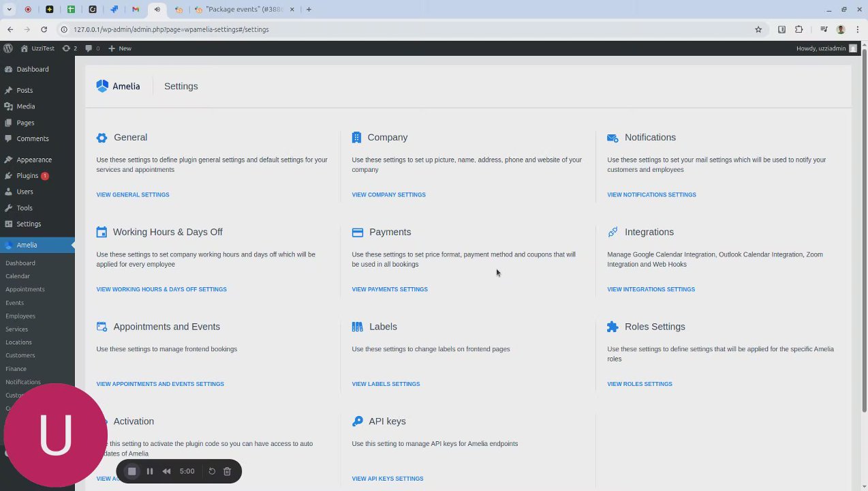Click View Labels Settings link
The width and height of the screenshot is (868, 491).
tap(386, 384)
